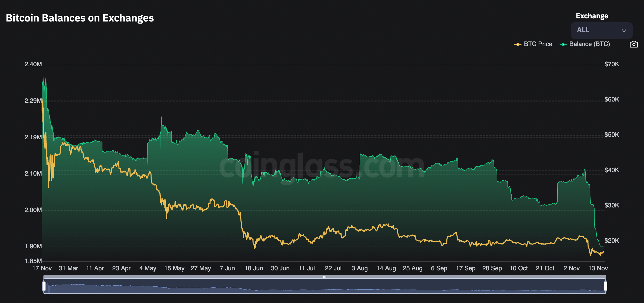Click the 2.29M left axis label

(x=33, y=101)
